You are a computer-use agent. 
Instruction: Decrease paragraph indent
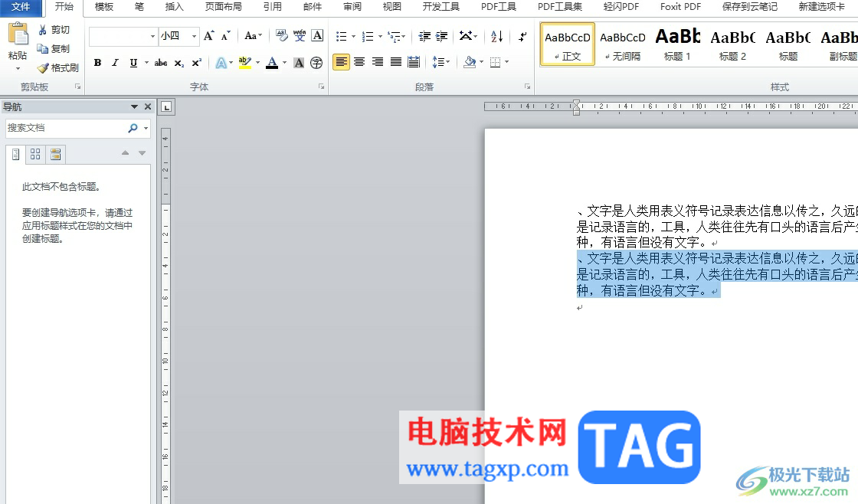click(x=424, y=36)
